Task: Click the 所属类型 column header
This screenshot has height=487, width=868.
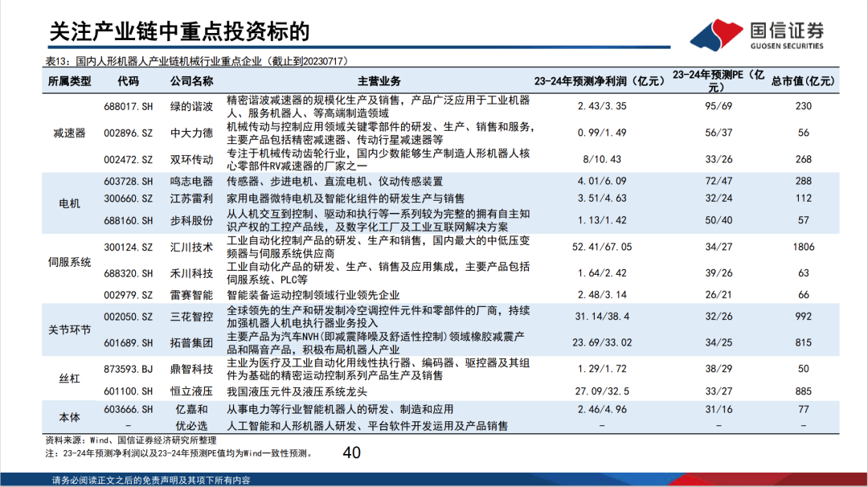Action: pyautogui.click(x=69, y=81)
